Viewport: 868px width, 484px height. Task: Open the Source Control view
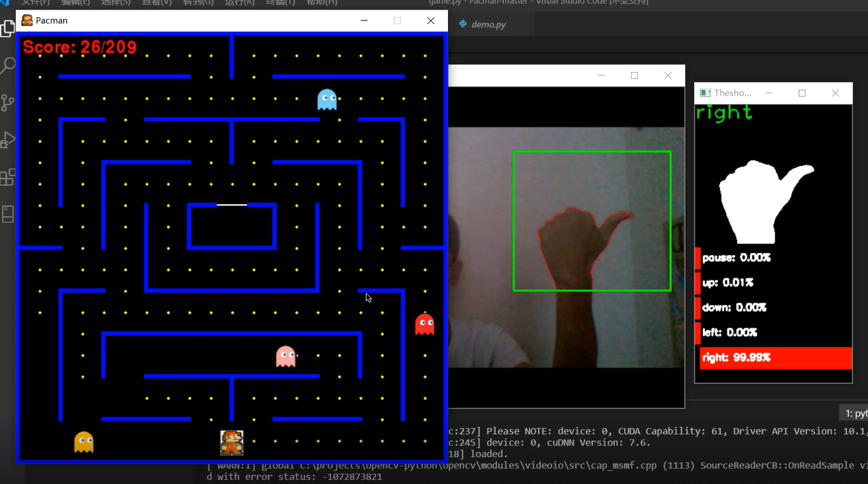click(x=8, y=103)
